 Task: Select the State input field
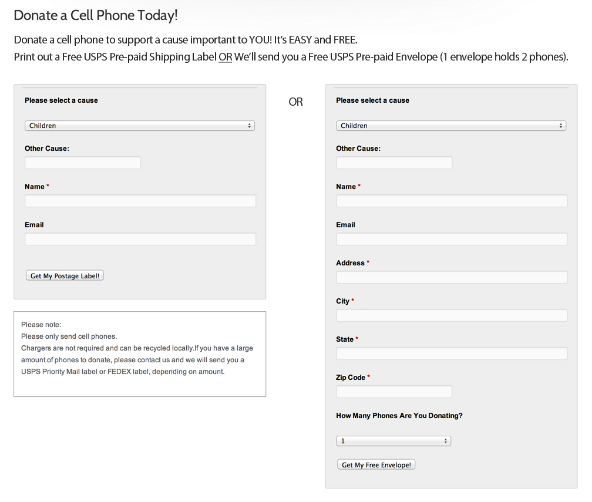[x=452, y=354]
